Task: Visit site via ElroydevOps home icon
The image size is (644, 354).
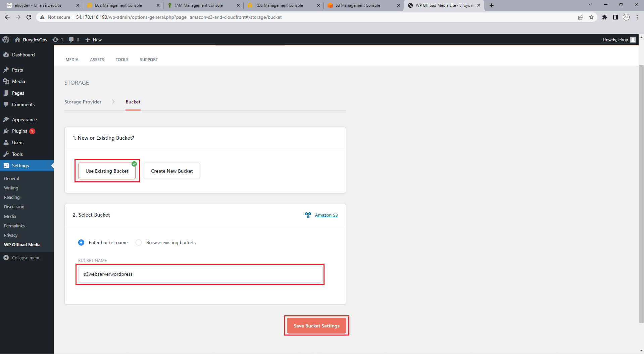Action: 17,40
